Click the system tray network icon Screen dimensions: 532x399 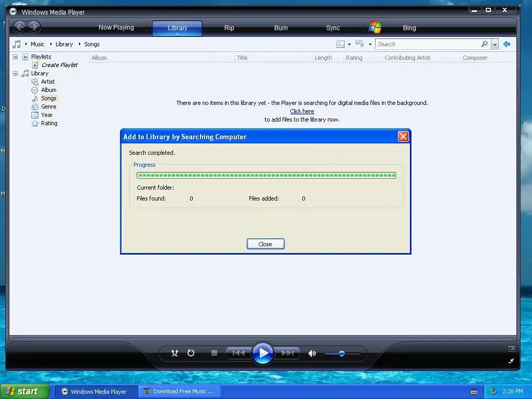click(x=493, y=392)
